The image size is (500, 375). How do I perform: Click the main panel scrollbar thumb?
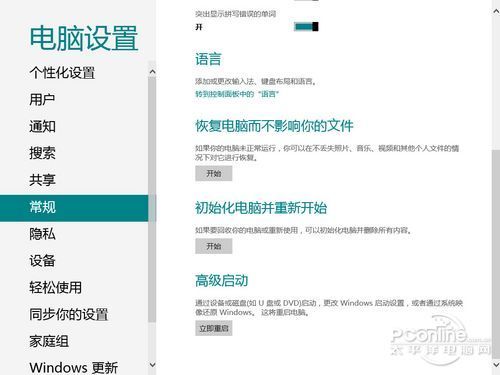[496, 253]
